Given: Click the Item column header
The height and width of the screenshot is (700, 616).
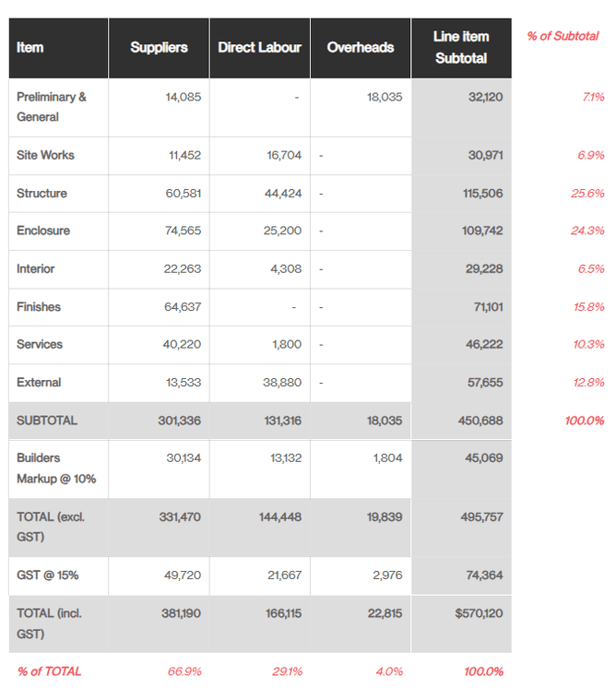Looking at the screenshot, I should point(30,48).
